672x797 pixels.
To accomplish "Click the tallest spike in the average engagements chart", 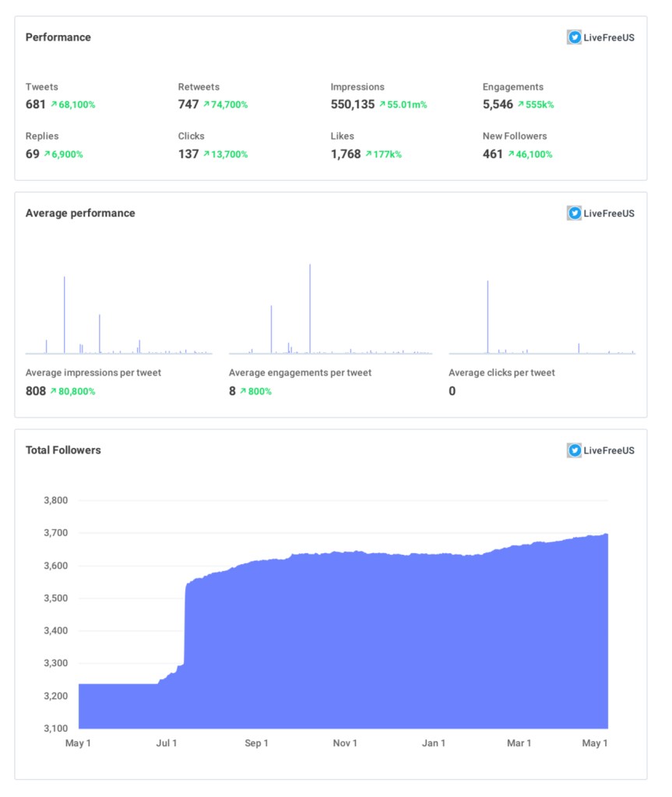I will pos(310,308).
